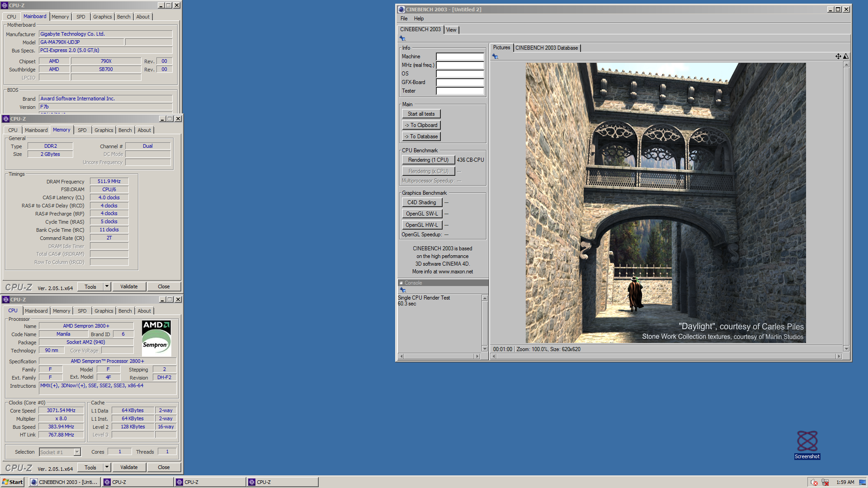Click the rendered Daylight picture
The height and width of the screenshot is (488, 868).
pyautogui.click(x=665, y=203)
